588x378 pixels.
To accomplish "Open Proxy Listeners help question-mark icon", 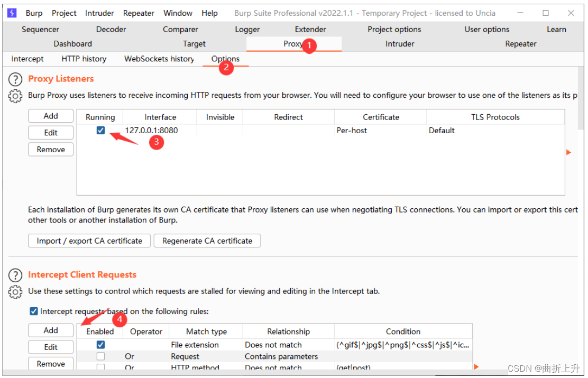I will [15, 79].
